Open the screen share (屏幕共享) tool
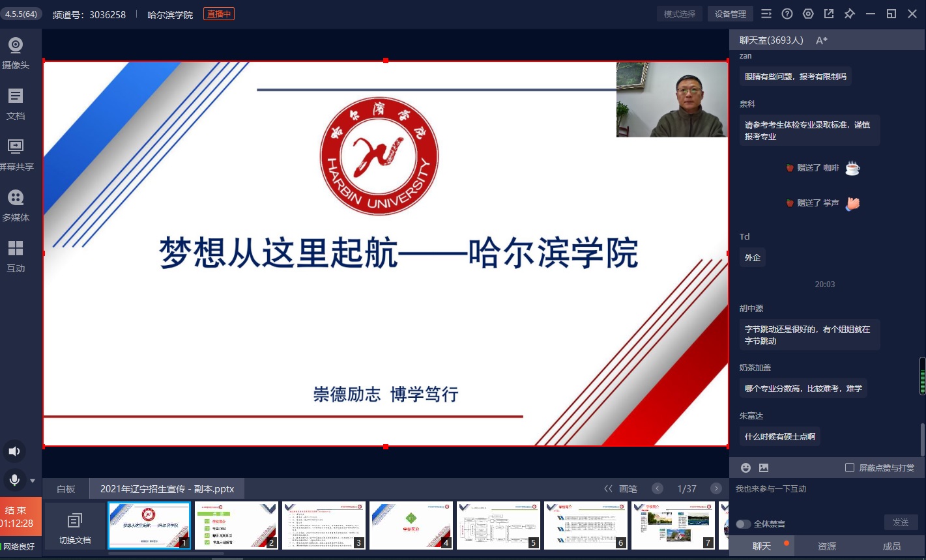 click(16, 154)
